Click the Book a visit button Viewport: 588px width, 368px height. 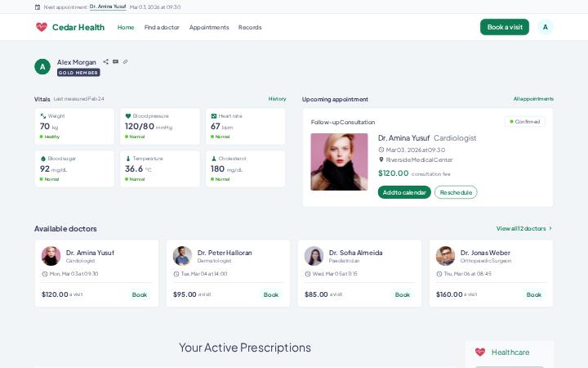click(x=505, y=27)
